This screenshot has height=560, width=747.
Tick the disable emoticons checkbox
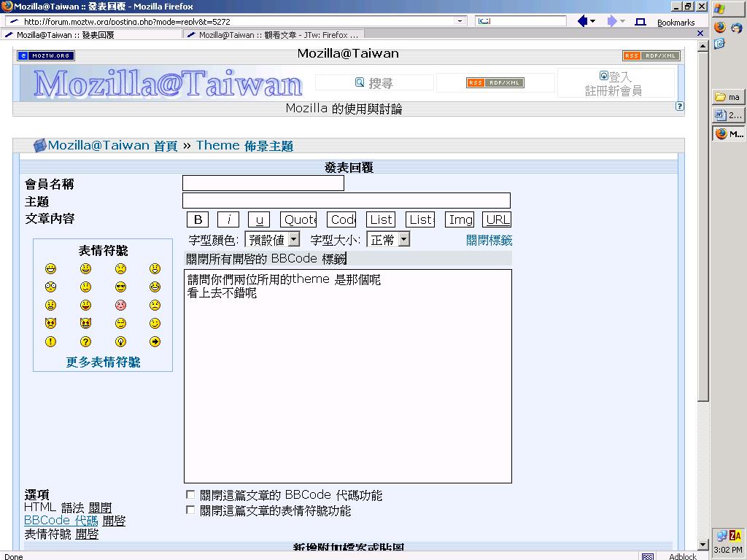pyautogui.click(x=190, y=510)
